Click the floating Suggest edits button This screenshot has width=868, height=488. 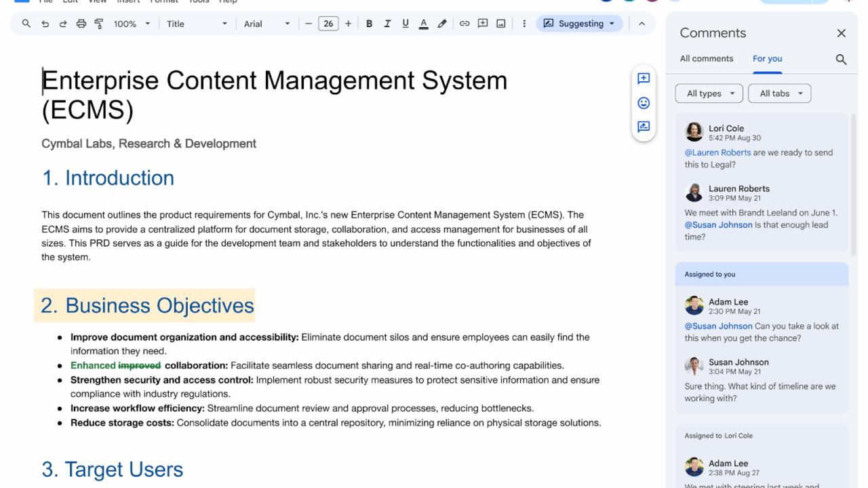644,127
